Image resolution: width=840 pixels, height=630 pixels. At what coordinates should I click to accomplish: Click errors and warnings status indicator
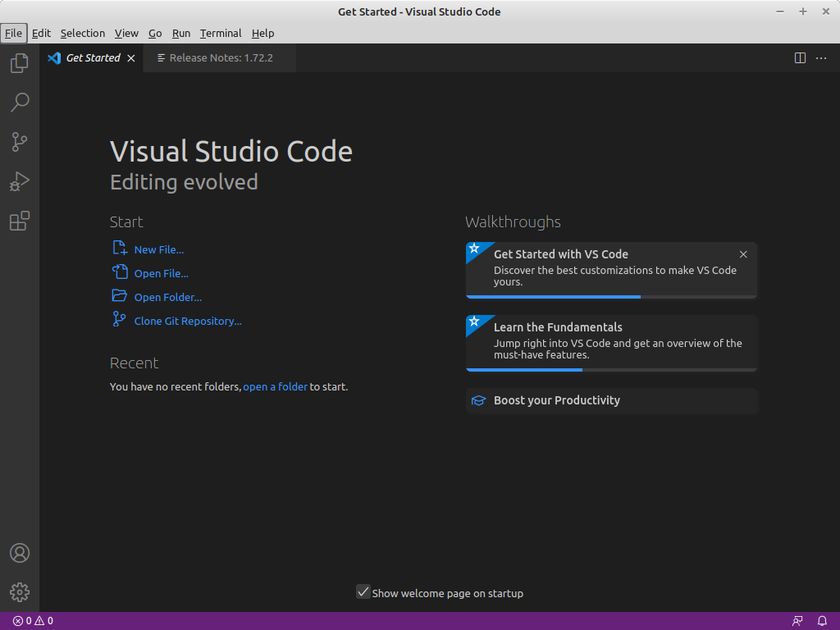[x=33, y=621]
